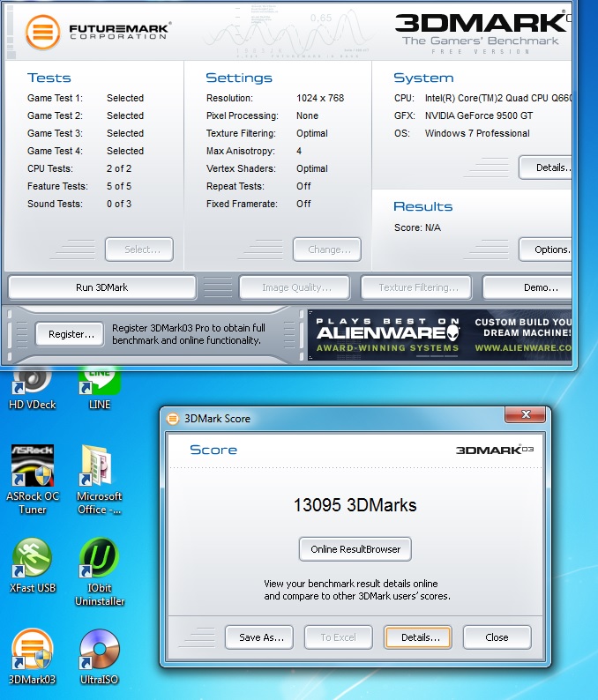Click the Register button

point(71,334)
